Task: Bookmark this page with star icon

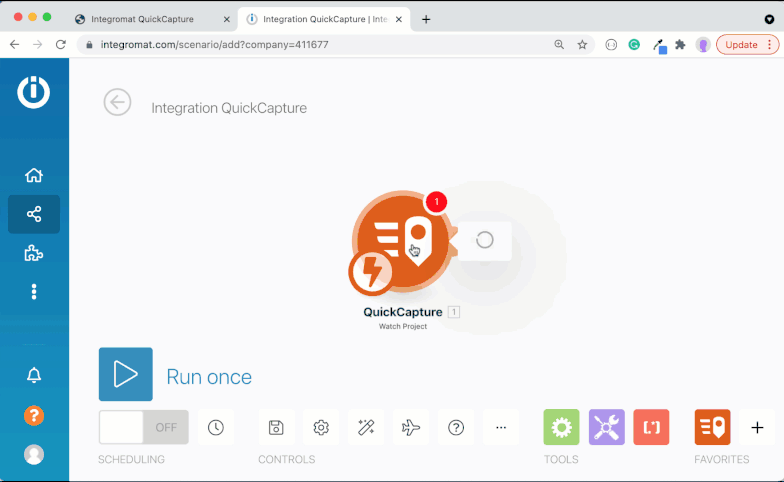Action: [x=582, y=44]
